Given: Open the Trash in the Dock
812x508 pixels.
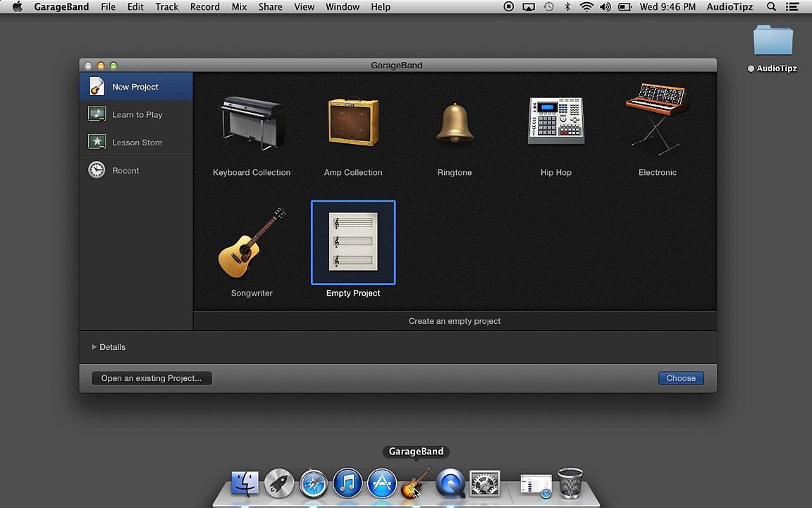Looking at the screenshot, I should coord(570,483).
